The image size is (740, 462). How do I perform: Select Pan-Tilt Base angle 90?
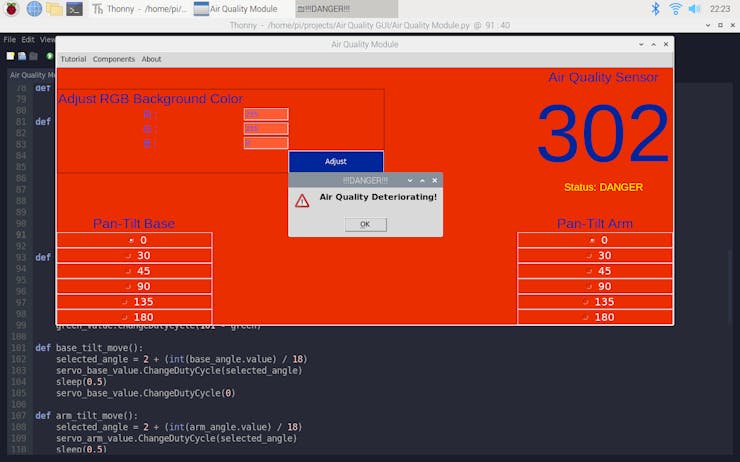click(135, 286)
